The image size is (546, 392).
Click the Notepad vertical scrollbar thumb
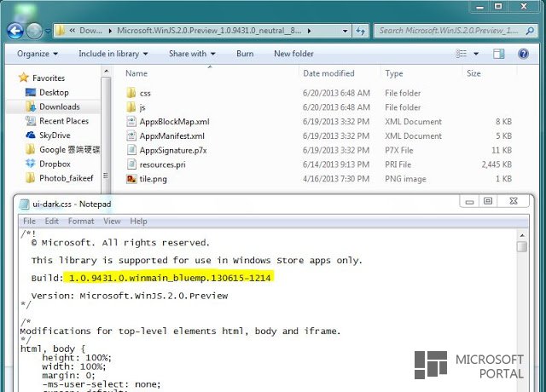point(522,247)
